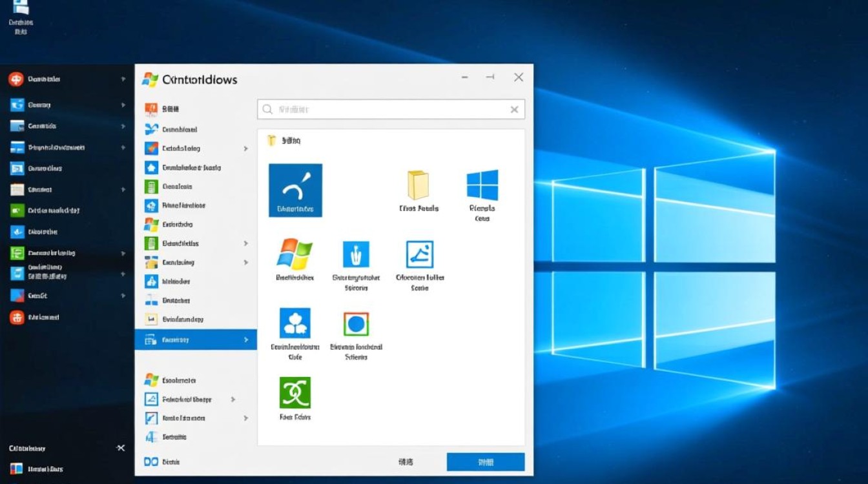Open the blue Windows 10 logo tile in the grid
868x484 pixels.
click(482, 185)
